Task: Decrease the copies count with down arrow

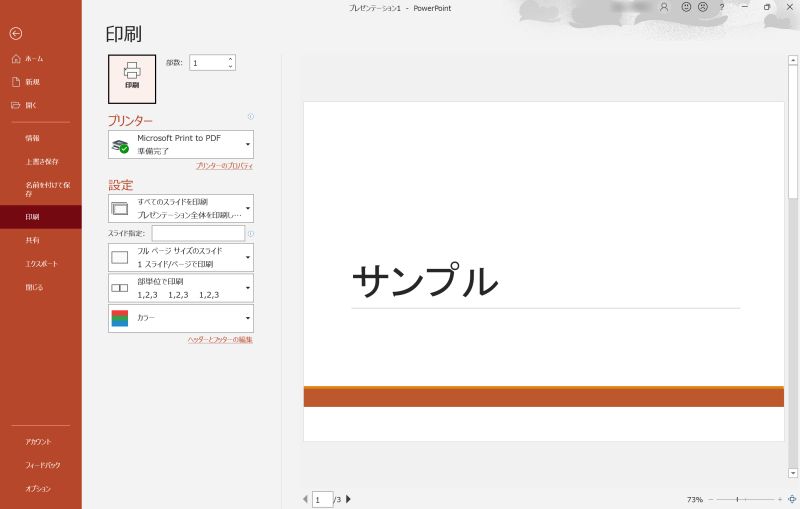Action: (231, 66)
